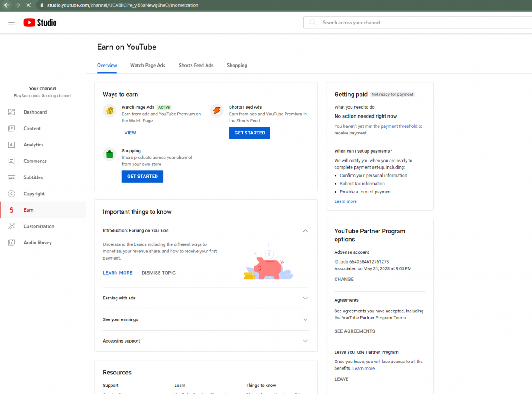532x394 pixels.
Task: Switch to the Watch Page Ads tab
Action: (148, 65)
